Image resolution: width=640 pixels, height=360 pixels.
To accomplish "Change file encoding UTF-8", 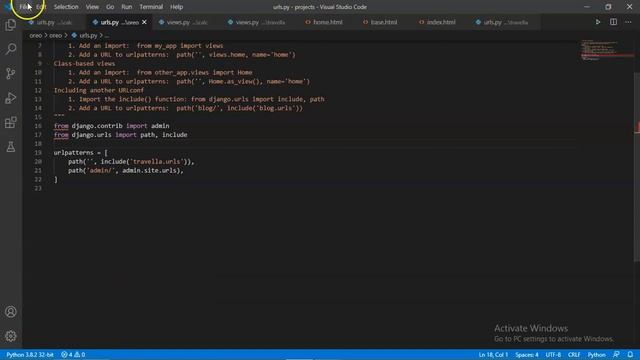I will tap(553, 355).
